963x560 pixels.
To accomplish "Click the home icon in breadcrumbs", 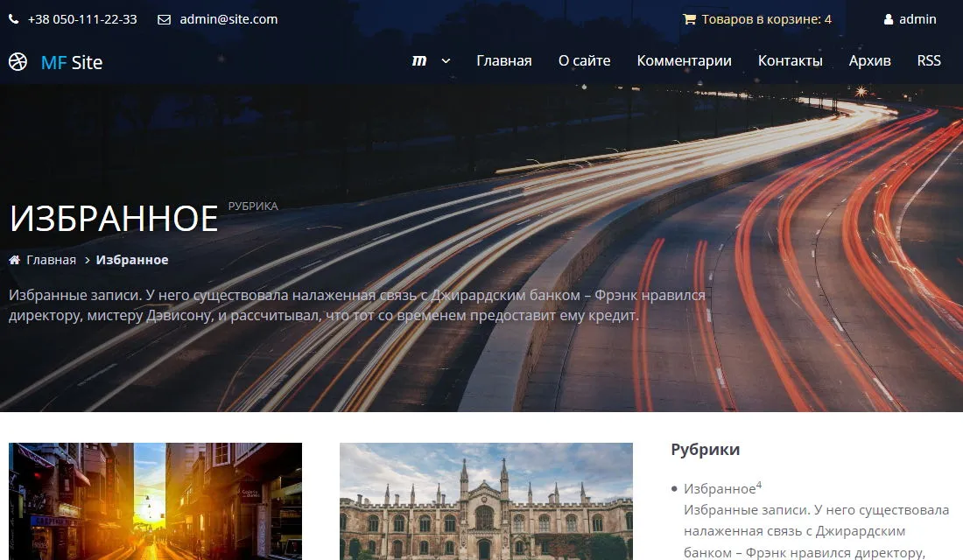I will (15, 260).
